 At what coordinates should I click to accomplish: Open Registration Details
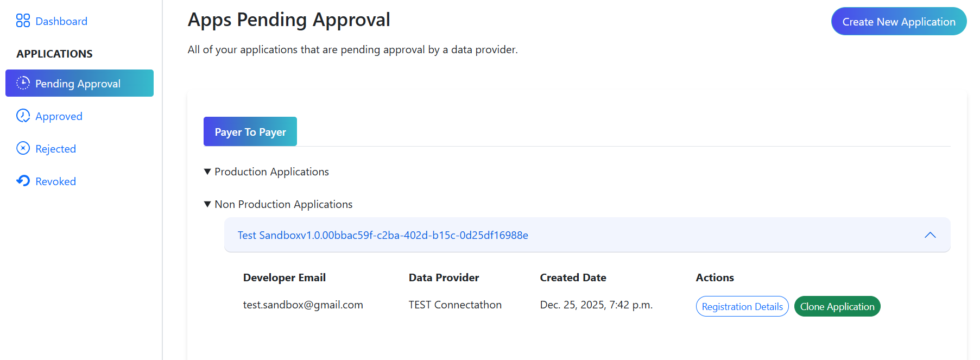click(x=742, y=307)
